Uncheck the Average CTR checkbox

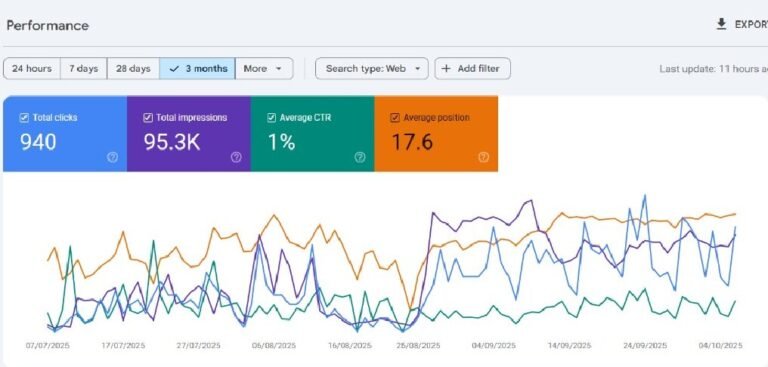tap(271, 118)
